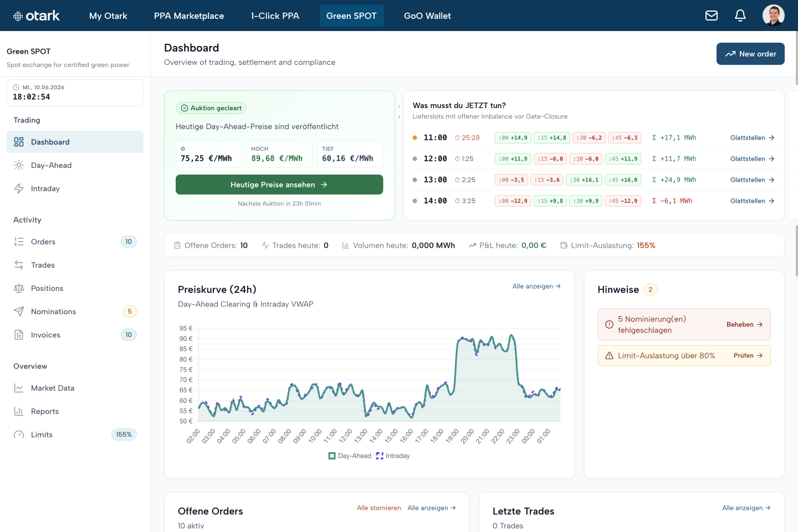
Task: Open Day-Ahead in the sidebar
Action: (75, 165)
